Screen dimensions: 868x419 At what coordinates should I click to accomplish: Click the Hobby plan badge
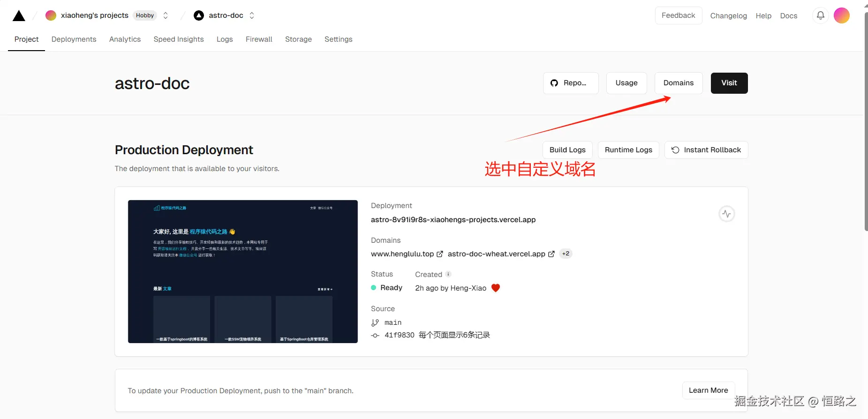coord(145,15)
